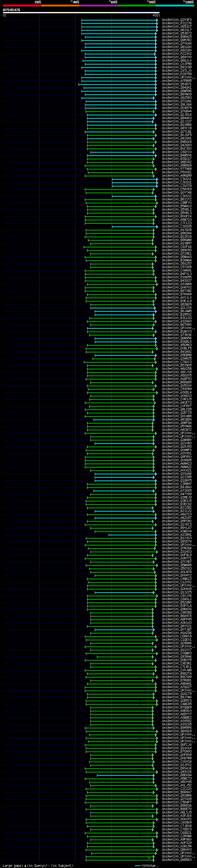Open hit UniRef100_B9RA25
This screenshot has height=868, width=197.
coord(177,37)
